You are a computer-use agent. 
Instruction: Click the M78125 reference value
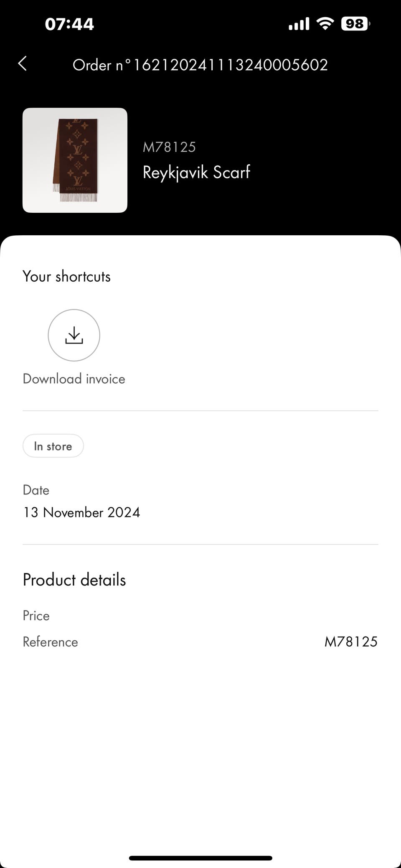click(x=351, y=641)
